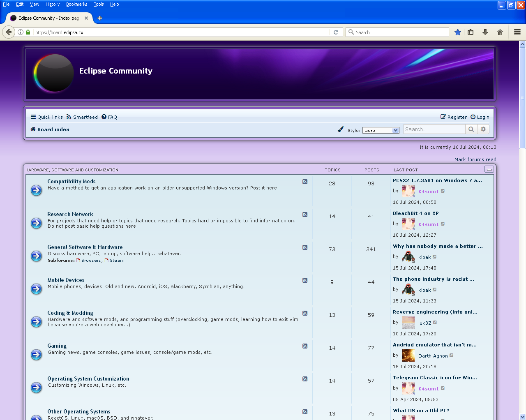Open a new tab with plus button

tap(100, 18)
